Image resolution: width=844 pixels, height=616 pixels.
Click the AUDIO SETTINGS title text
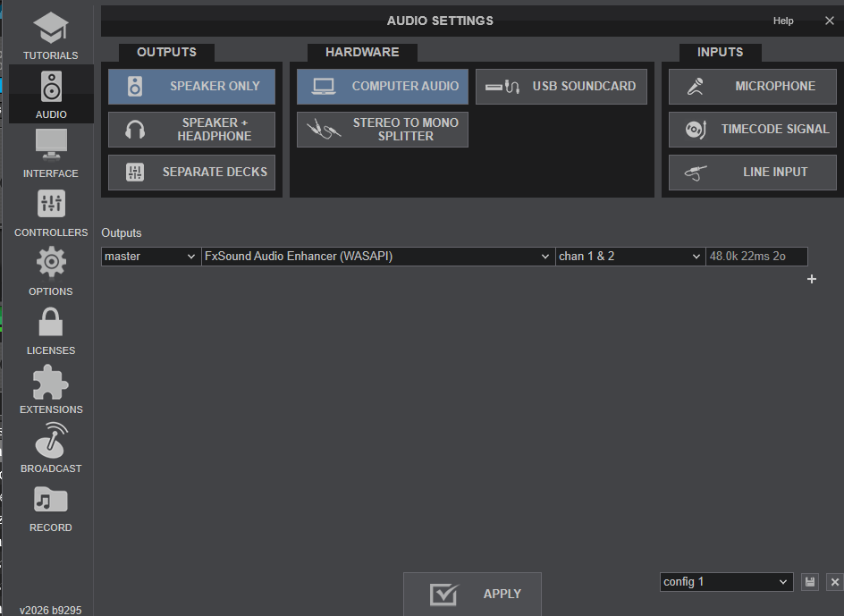(440, 21)
